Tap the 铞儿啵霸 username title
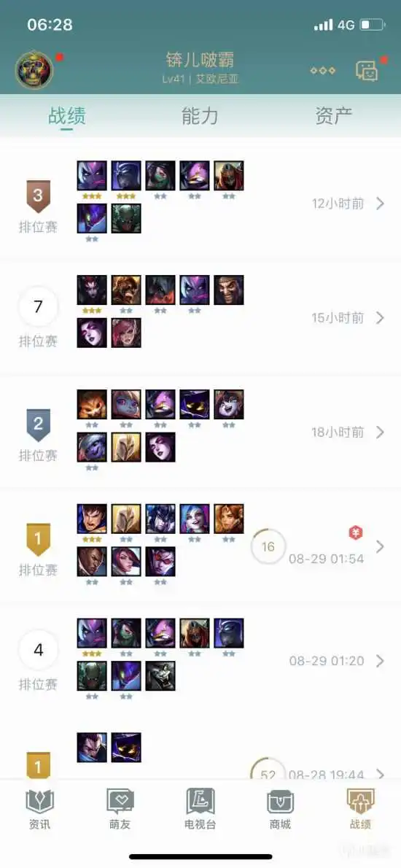This screenshot has width=401, height=868. (200, 59)
